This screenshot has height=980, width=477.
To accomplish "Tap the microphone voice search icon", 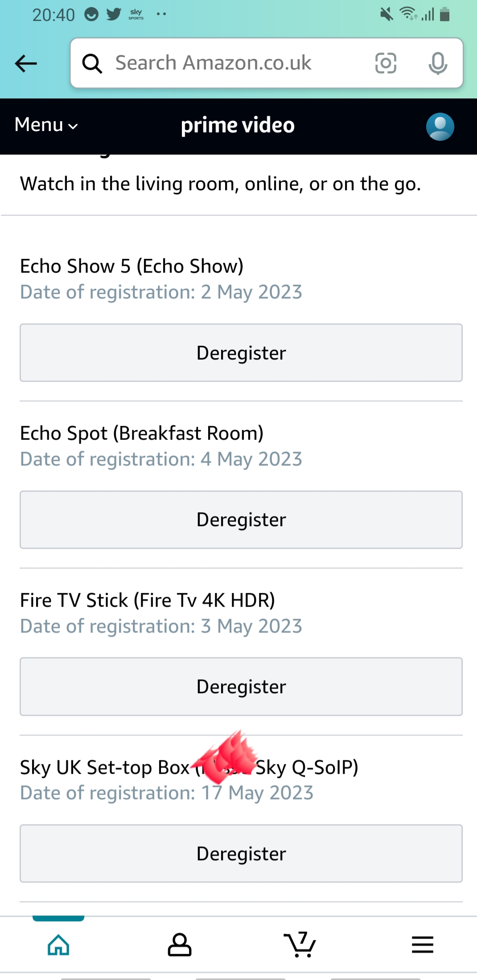I will [x=438, y=63].
